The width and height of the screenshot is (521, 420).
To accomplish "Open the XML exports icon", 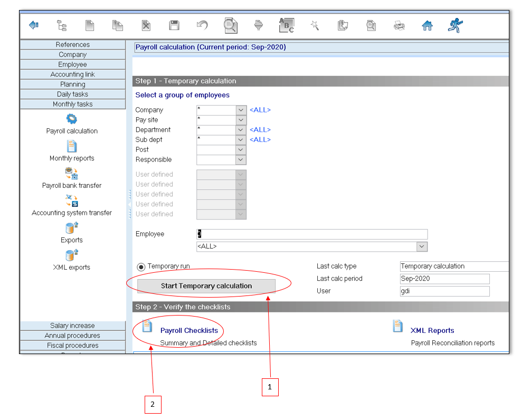I will [x=72, y=255].
